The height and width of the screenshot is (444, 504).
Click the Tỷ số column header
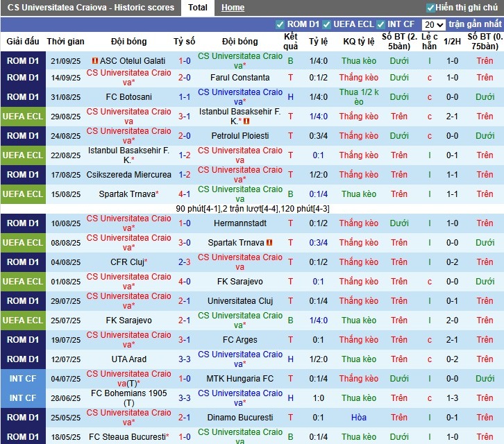(184, 42)
